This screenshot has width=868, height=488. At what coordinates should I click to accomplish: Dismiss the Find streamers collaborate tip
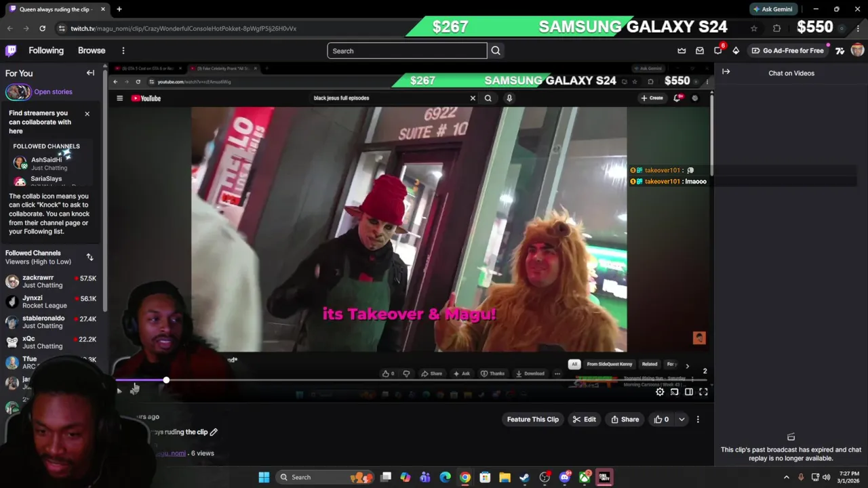(x=87, y=114)
